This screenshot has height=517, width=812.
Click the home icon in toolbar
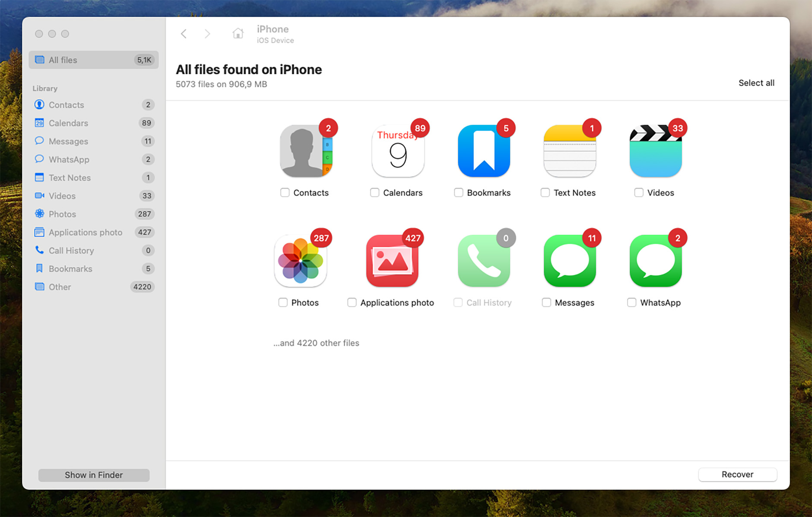tap(238, 34)
